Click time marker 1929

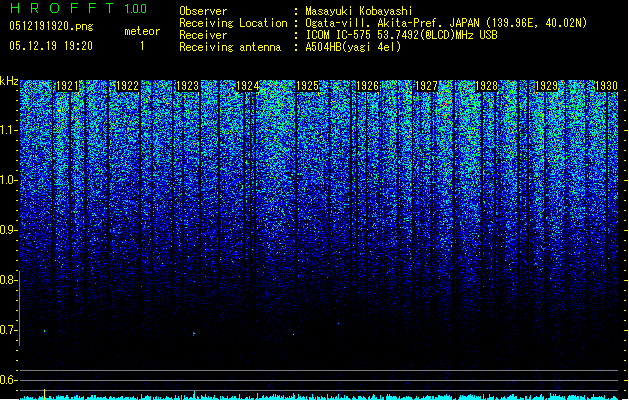(546, 86)
